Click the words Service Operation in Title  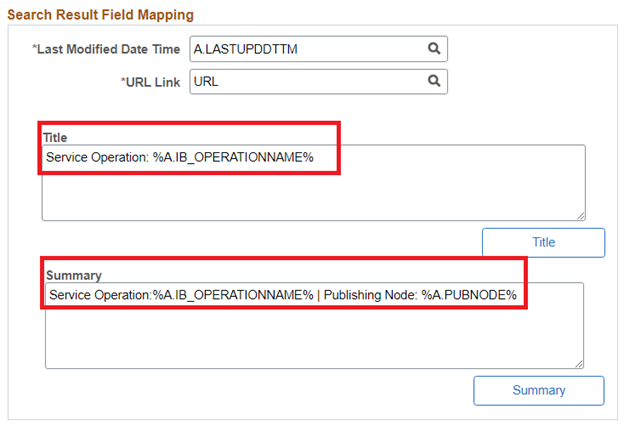(x=95, y=158)
